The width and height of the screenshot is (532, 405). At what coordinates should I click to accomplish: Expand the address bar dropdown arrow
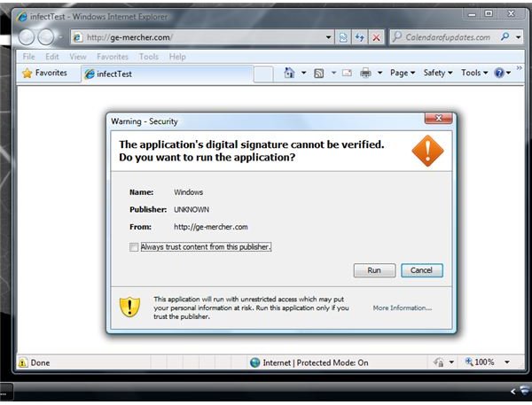coord(328,37)
